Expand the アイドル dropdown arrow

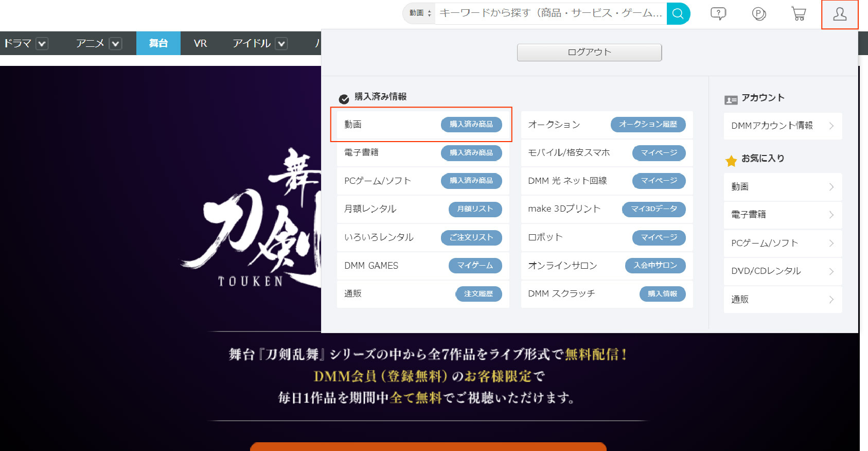(281, 44)
